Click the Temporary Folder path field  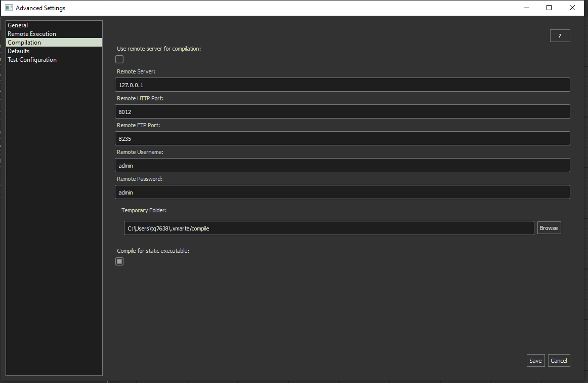328,228
